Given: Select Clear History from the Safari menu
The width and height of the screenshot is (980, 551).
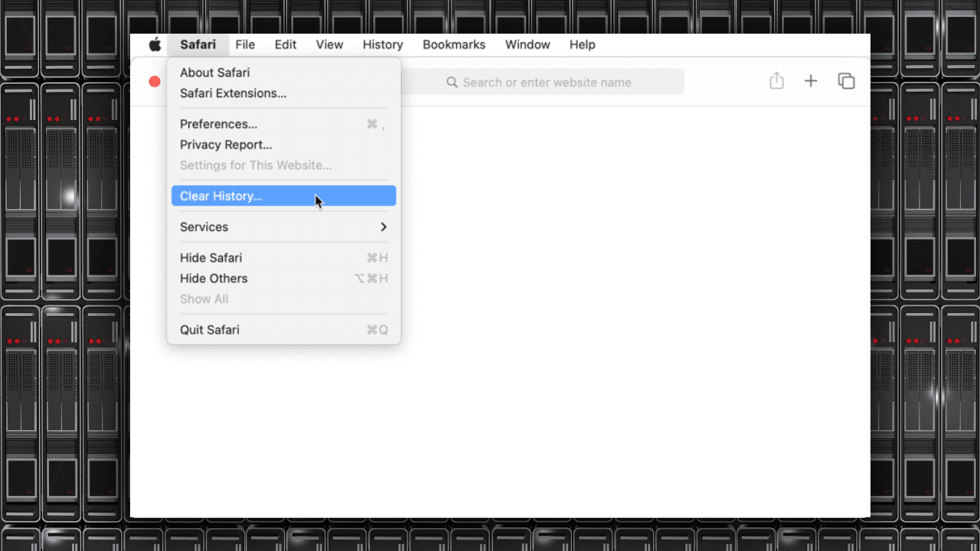Looking at the screenshot, I should [x=220, y=196].
